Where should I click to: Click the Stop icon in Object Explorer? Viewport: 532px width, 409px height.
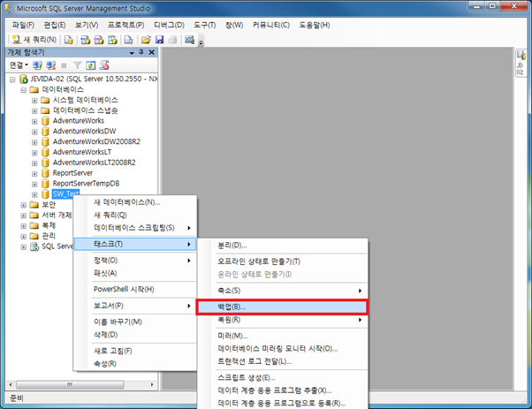tap(64, 65)
